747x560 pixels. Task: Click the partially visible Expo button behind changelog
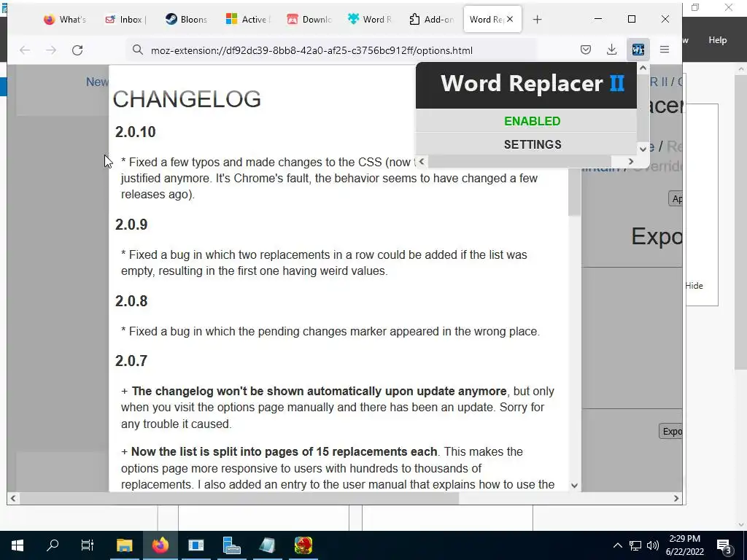671,431
